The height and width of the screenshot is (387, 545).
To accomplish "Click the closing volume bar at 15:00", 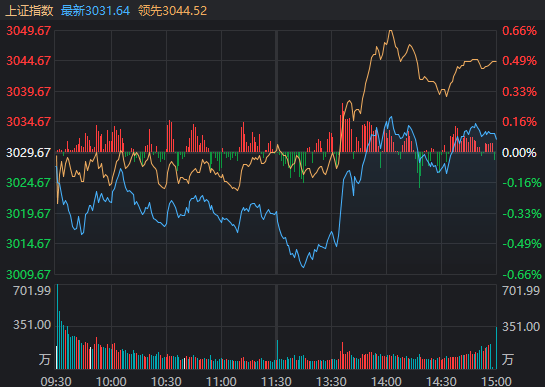I will tap(496, 348).
